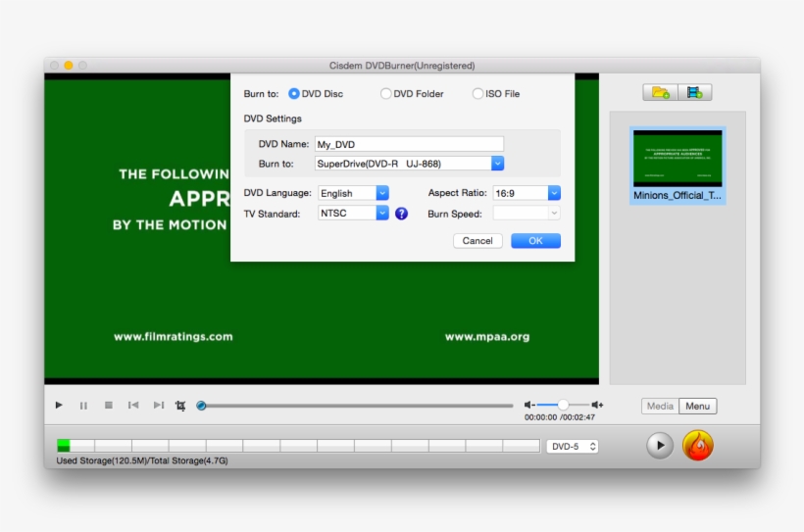
Task: Stop the video preview
Action: coord(108,405)
